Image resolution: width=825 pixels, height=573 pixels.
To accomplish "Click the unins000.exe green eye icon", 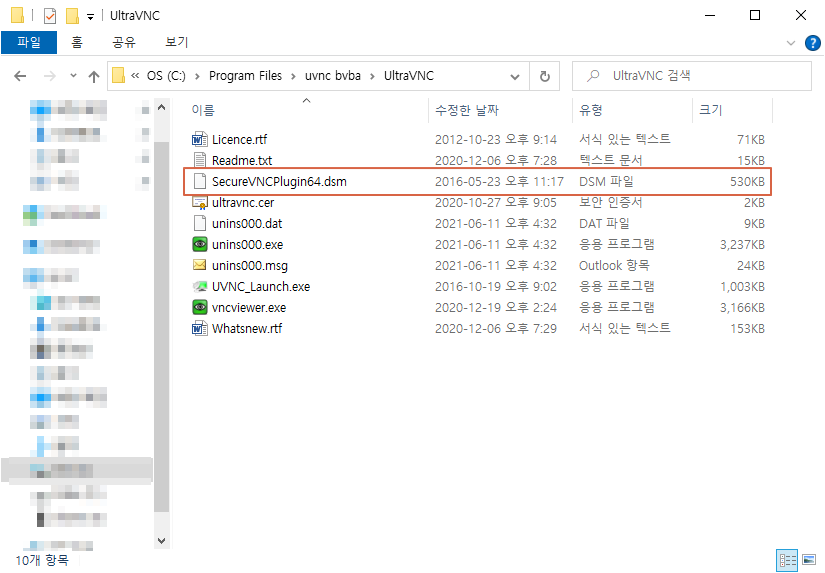I will tap(199, 244).
